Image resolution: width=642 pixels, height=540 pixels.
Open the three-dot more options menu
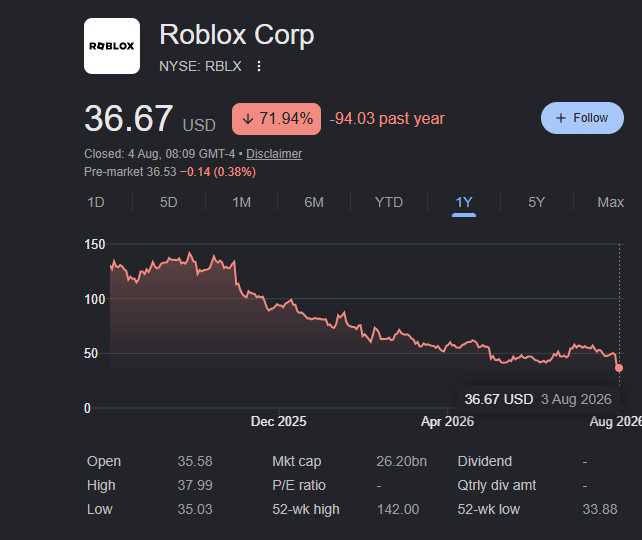[259, 66]
